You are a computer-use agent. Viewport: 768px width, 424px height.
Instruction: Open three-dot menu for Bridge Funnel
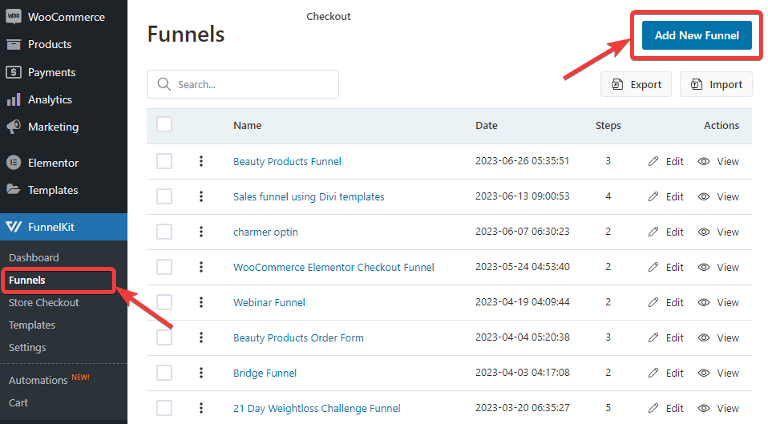201,373
